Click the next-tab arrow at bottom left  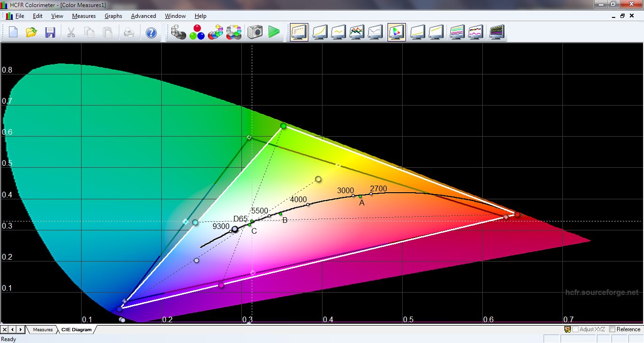pos(20,329)
